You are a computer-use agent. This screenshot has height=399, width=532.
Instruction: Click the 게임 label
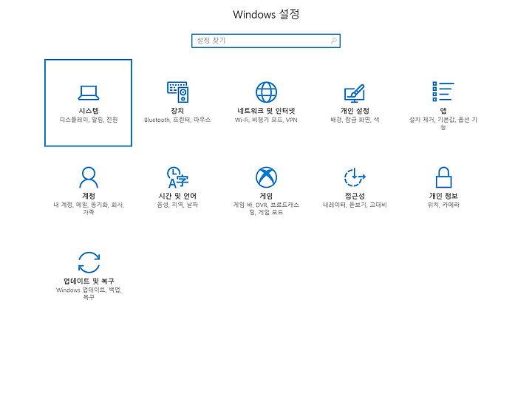pos(266,196)
